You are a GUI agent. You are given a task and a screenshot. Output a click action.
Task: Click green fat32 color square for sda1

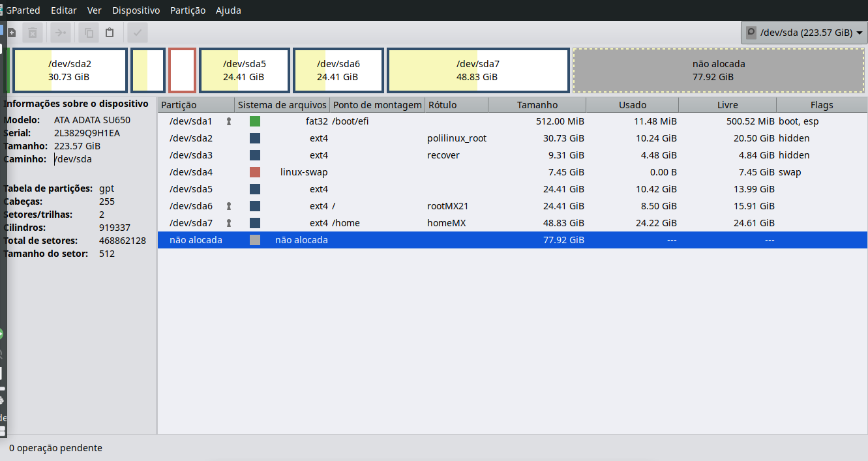click(255, 121)
